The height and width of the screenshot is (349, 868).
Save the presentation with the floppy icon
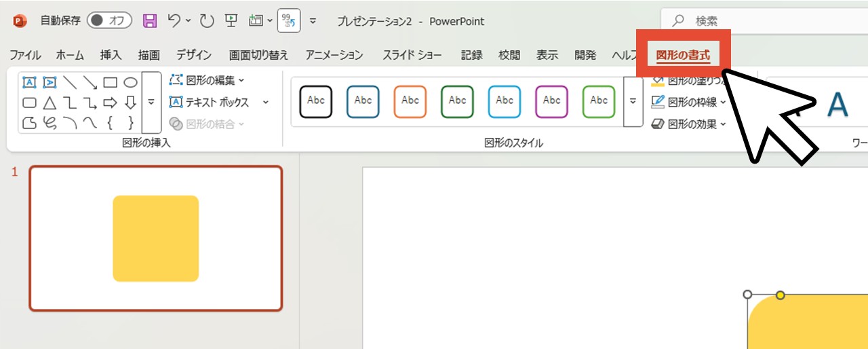click(150, 21)
